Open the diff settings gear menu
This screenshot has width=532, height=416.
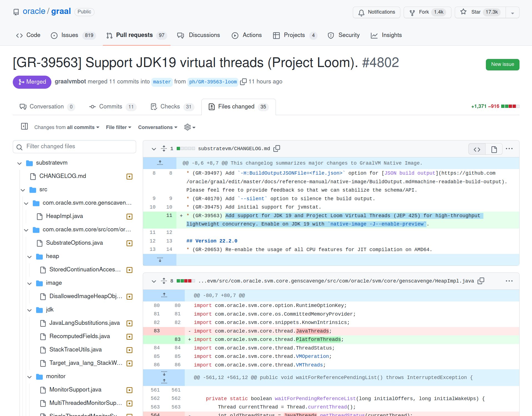tap(190, 127)
